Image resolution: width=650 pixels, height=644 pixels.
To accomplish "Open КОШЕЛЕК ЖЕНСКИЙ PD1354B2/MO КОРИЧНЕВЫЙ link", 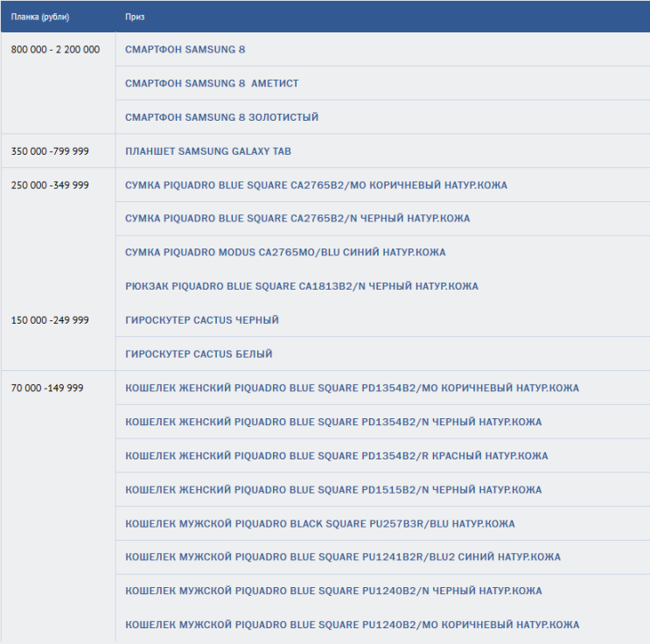I will click(352, 388).
